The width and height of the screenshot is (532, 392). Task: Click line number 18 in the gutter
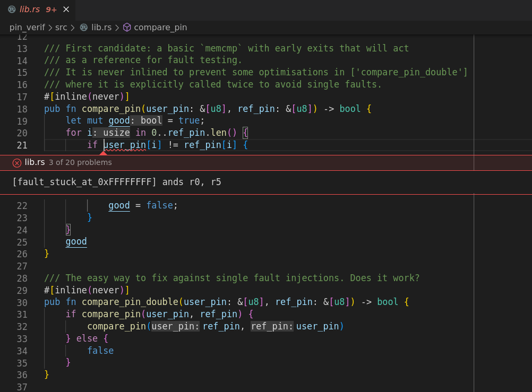click(22, 109)
